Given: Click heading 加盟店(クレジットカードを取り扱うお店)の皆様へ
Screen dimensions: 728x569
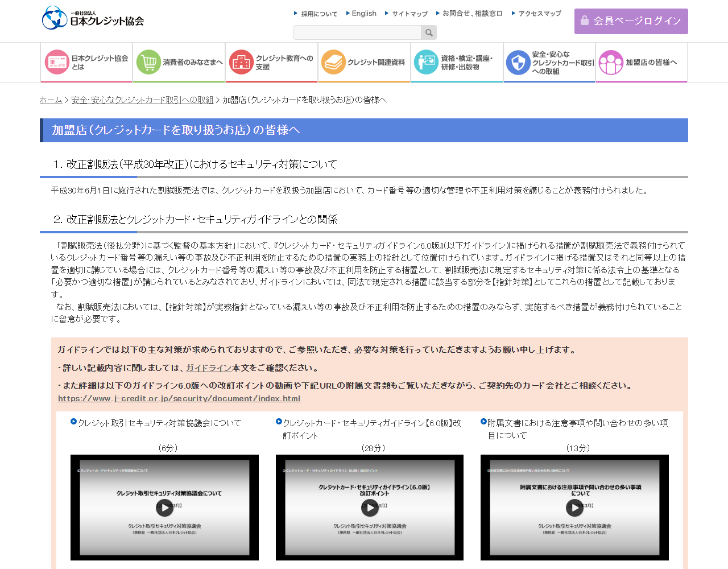Looking at the screenshot, I should click(x=176, y=130).
